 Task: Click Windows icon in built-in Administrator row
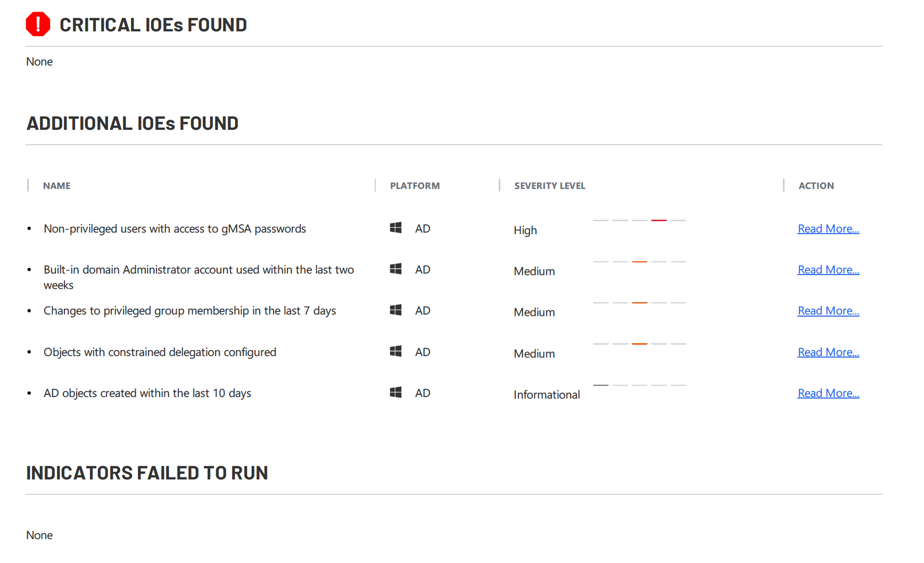point(395,269)
